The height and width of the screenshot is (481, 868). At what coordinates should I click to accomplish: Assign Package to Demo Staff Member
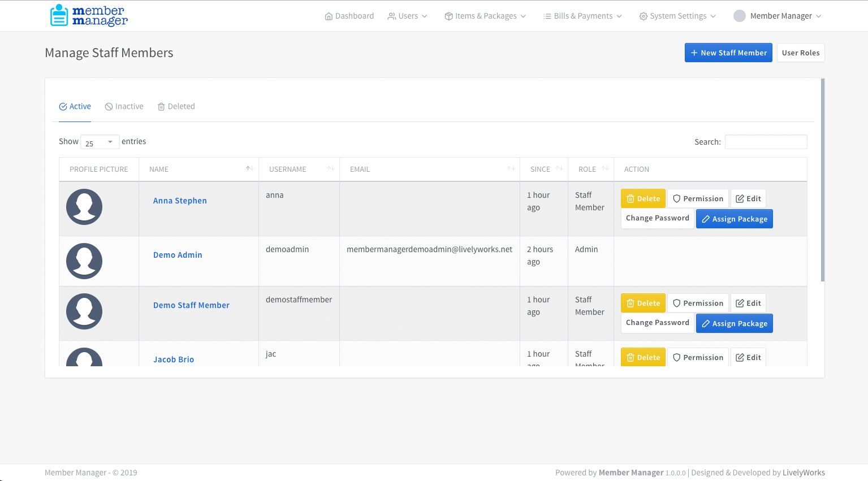(x=734, y=323)
